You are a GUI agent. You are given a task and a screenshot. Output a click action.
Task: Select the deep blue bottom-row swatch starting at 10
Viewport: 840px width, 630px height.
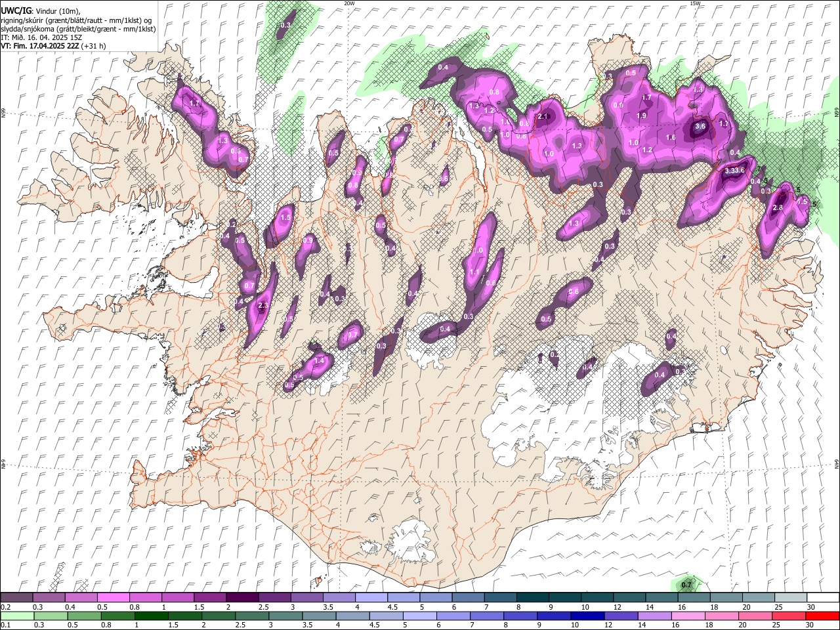pyautogui.click(x=588, y=616)
